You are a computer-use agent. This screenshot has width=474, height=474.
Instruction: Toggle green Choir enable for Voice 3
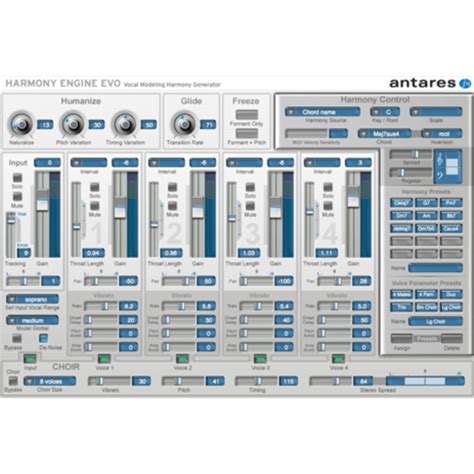point(260,359)
